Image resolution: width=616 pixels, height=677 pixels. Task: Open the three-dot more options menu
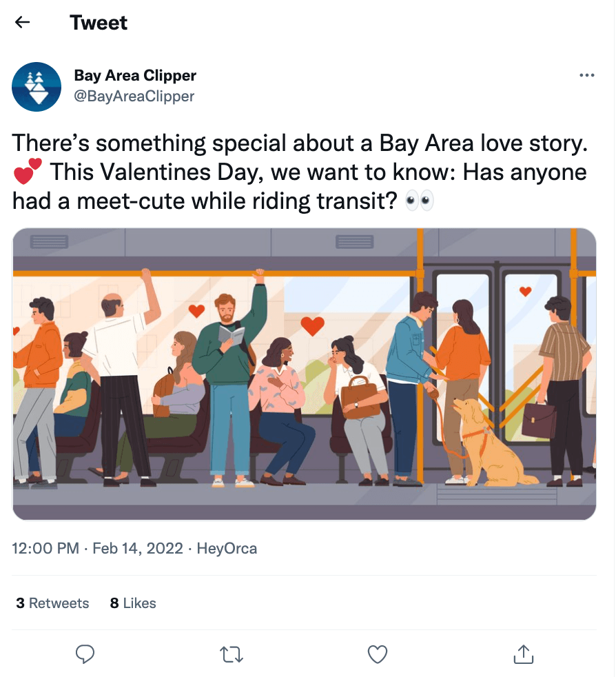[586, 75]
